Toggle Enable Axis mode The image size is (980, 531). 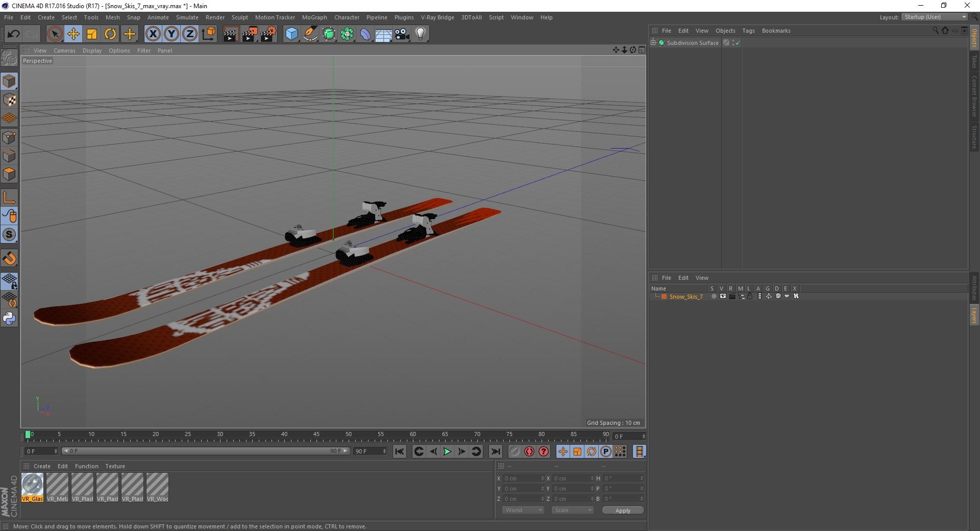pos(9,198)
